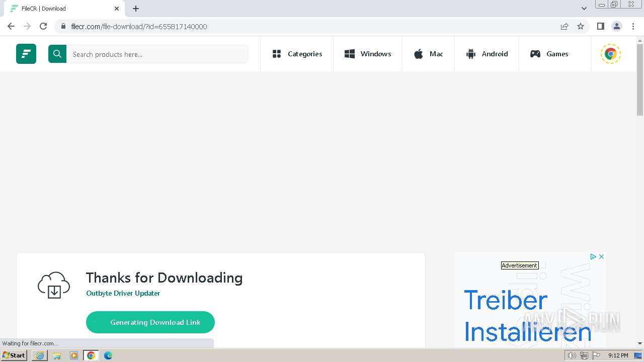
Task: Focus the Search products input field
Action: pyautogui.click(x=157, y=54)
